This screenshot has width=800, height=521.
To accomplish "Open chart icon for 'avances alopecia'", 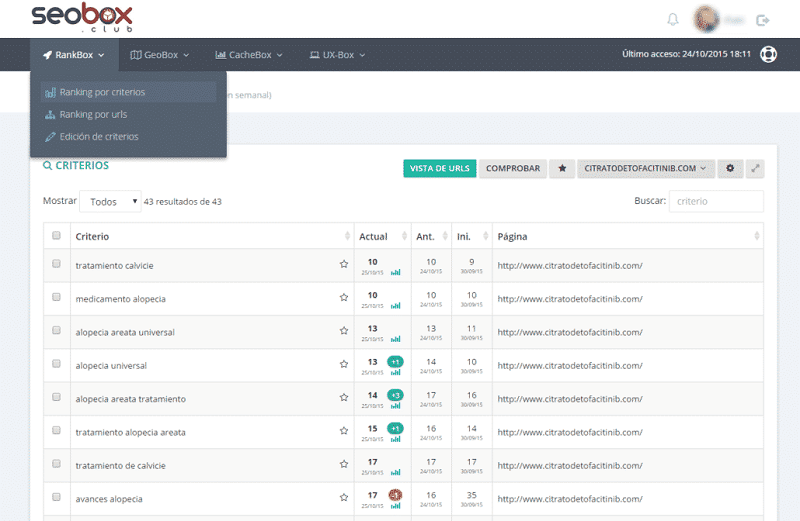I will pos(395,506).
